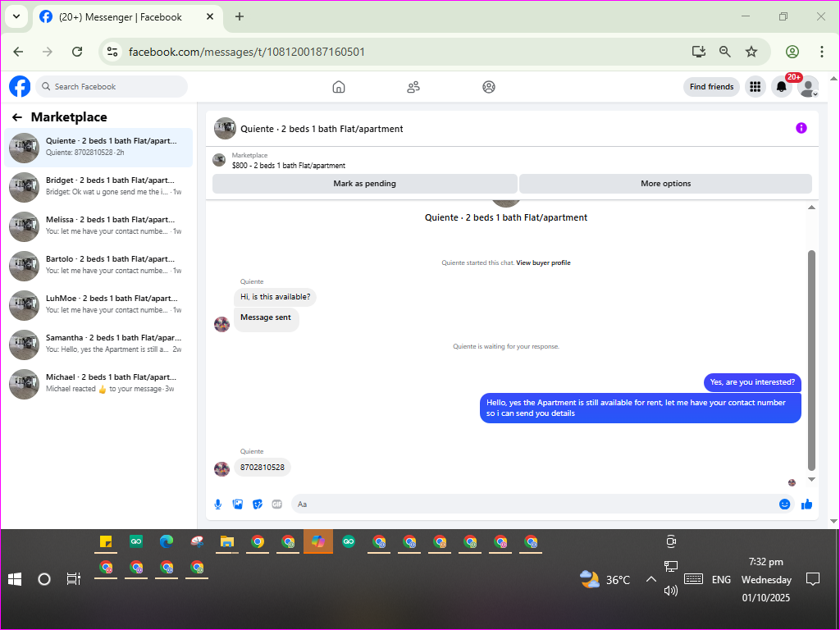Send a thumbs up like

(x=807, y=504)
